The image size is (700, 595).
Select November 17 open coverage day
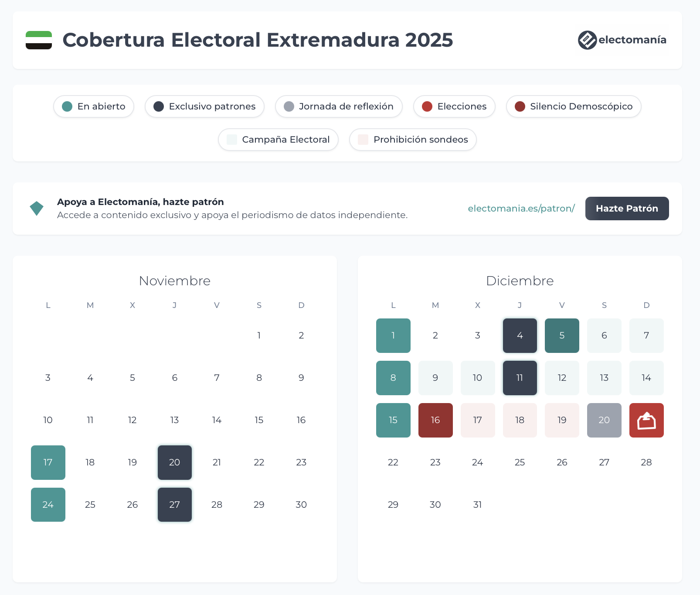click(48, 463)
